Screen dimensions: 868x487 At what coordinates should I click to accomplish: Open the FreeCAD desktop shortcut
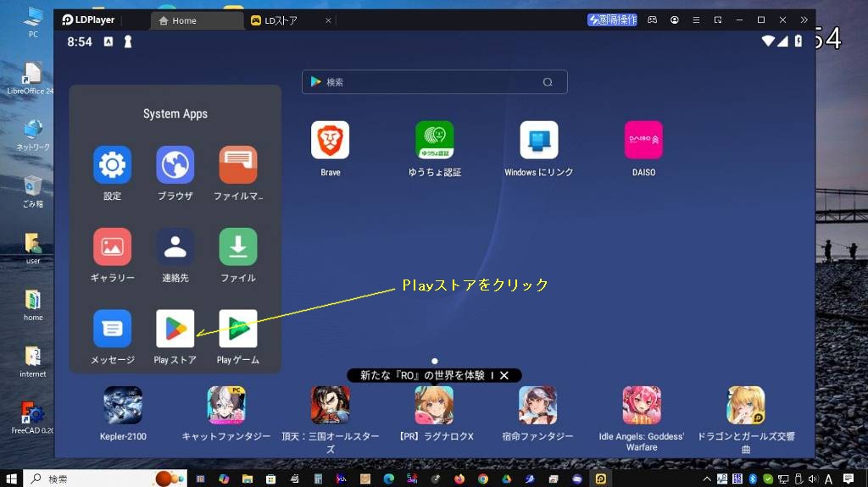pyautogui.click(x=32, y=418)
